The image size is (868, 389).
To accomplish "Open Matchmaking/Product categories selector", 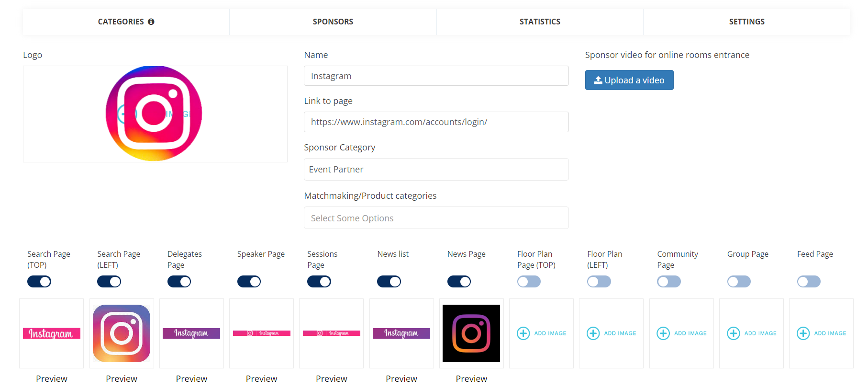I will coord(436,218).
